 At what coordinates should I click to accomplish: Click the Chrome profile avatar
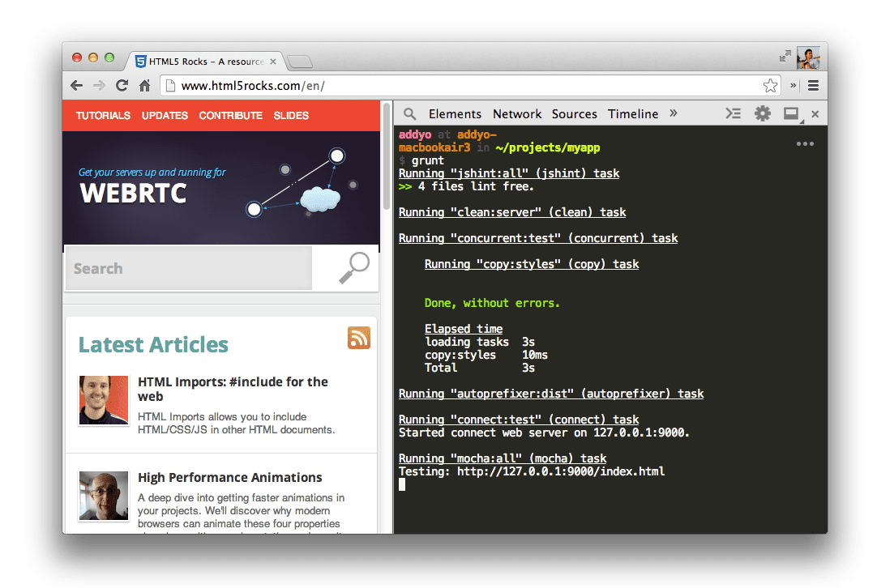click(808, 58)
